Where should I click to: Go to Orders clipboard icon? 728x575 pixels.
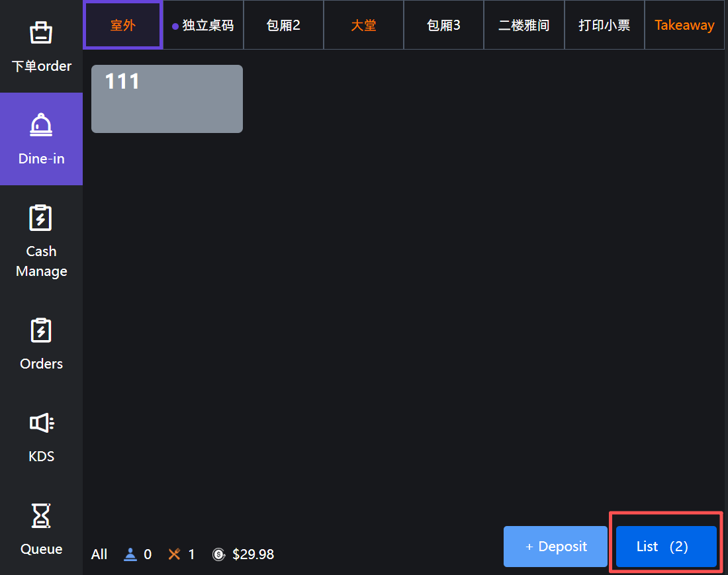click(x=41, y=331)
